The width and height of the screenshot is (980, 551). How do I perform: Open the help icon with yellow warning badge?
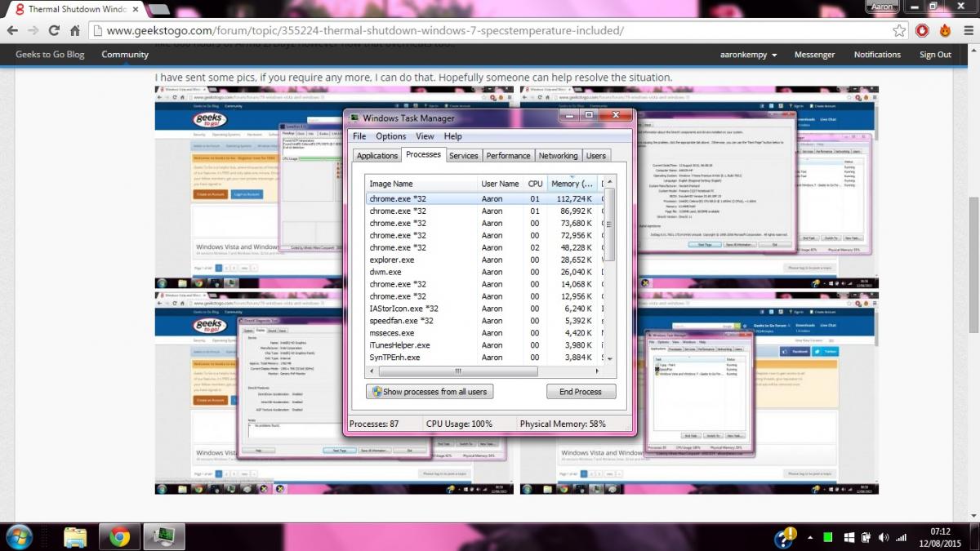click(x=786, y=536)
